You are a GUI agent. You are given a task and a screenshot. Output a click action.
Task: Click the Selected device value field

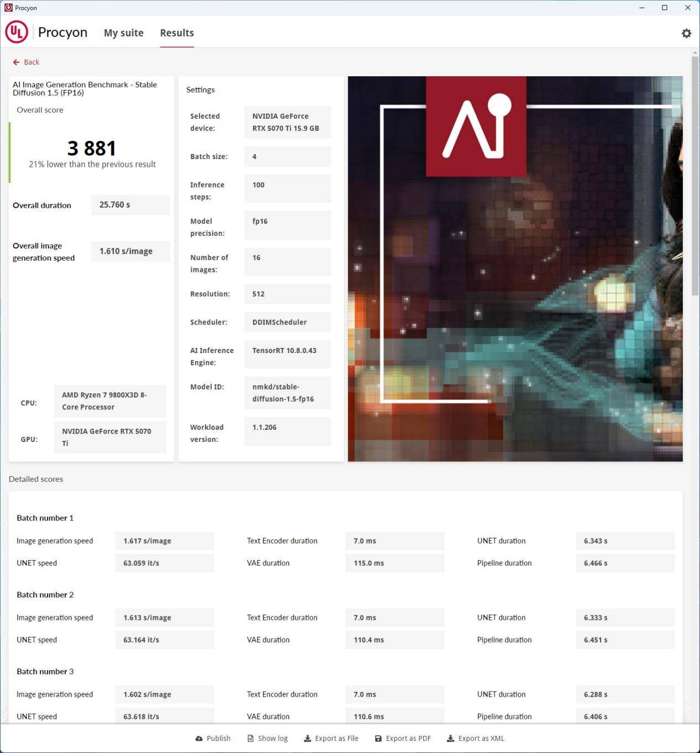[x=287, y=122]
